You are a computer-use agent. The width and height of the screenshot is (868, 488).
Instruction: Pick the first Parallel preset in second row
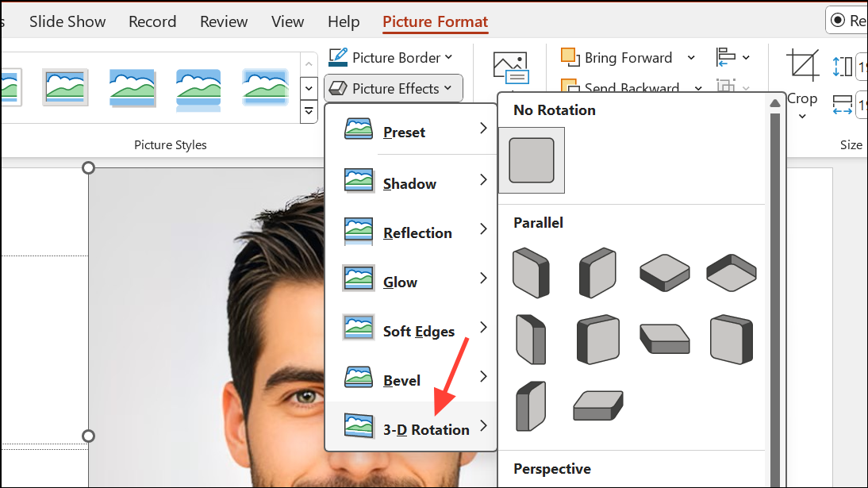531,339
